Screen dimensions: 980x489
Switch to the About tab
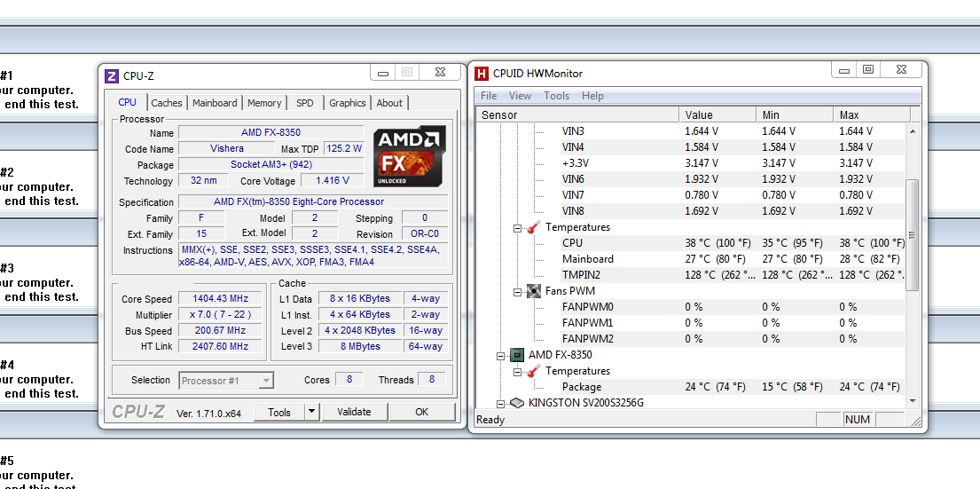[x=389, y=103]
